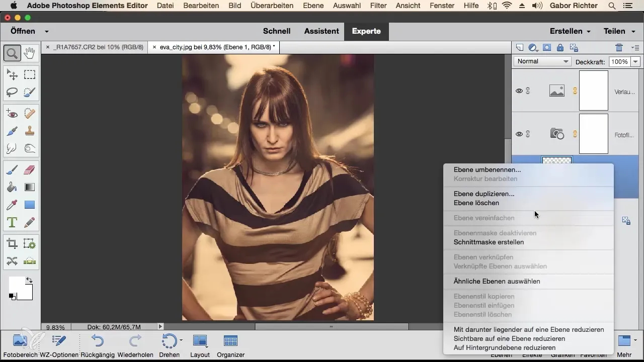Select the Rectangle shape tool
The width and height of the screenshot is (644, 362).
point(30,205)
